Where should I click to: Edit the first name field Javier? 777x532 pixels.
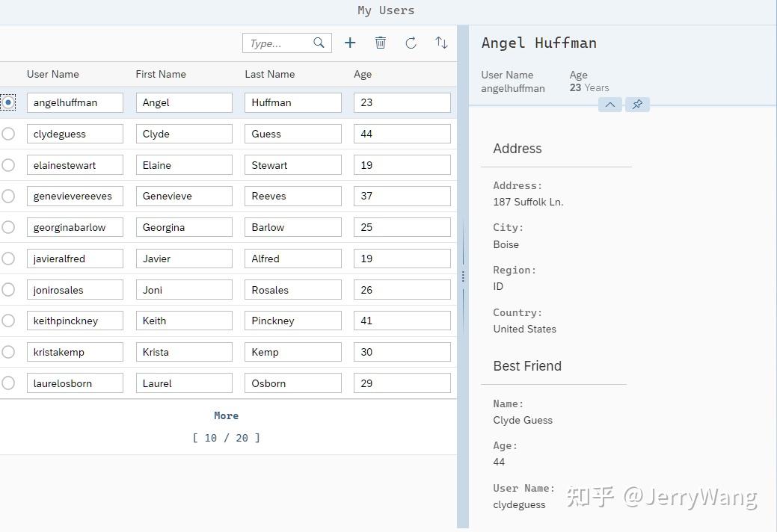[184, 259]
